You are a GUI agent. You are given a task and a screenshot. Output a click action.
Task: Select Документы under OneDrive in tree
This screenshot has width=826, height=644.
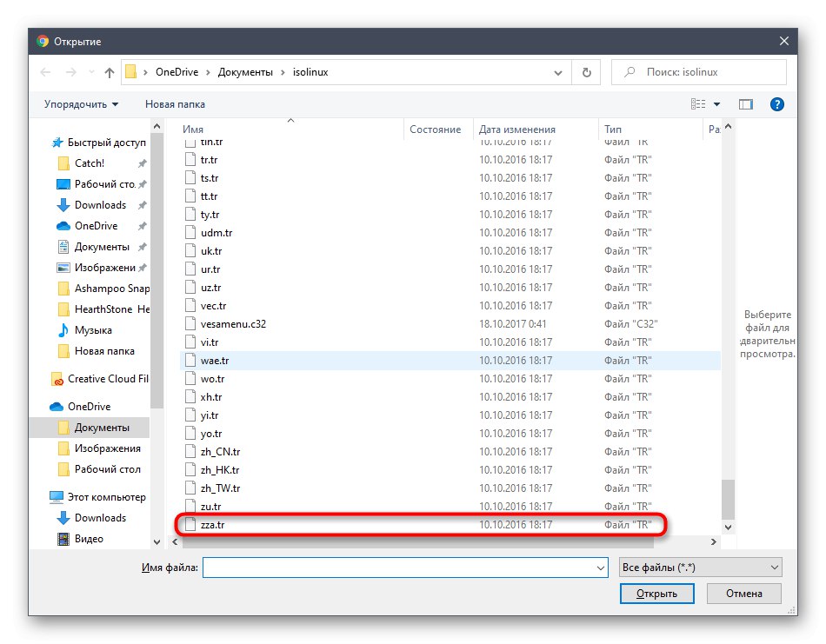point(90,428)
